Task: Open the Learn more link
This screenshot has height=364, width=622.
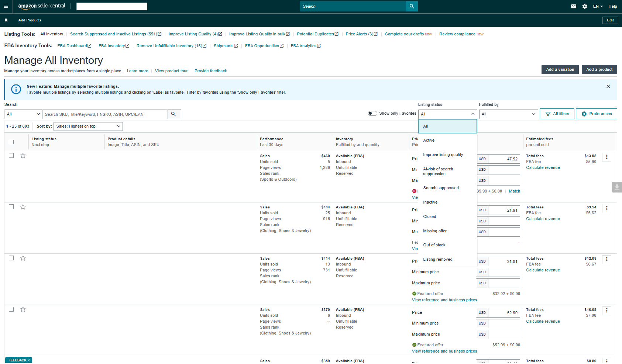Action: pos(137,71)
